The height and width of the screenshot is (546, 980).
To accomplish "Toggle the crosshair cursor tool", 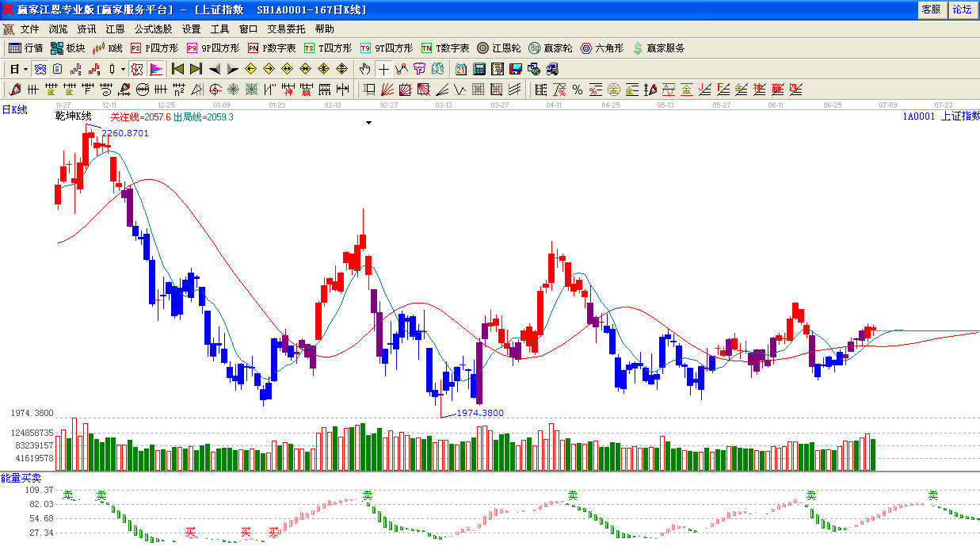I will click(384, 69).
